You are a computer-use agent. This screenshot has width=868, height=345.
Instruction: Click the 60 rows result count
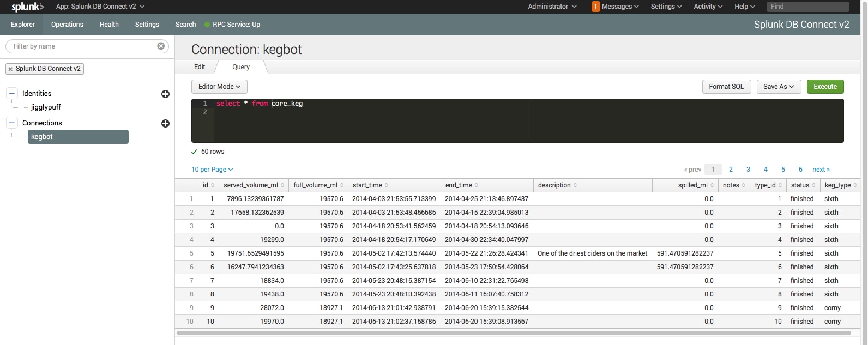(213, 152)
